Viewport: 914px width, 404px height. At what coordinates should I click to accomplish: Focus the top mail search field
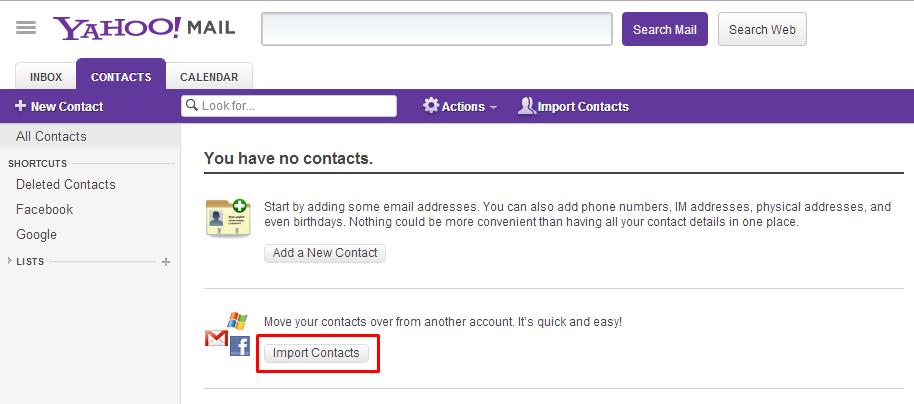[x=437, y=29]
